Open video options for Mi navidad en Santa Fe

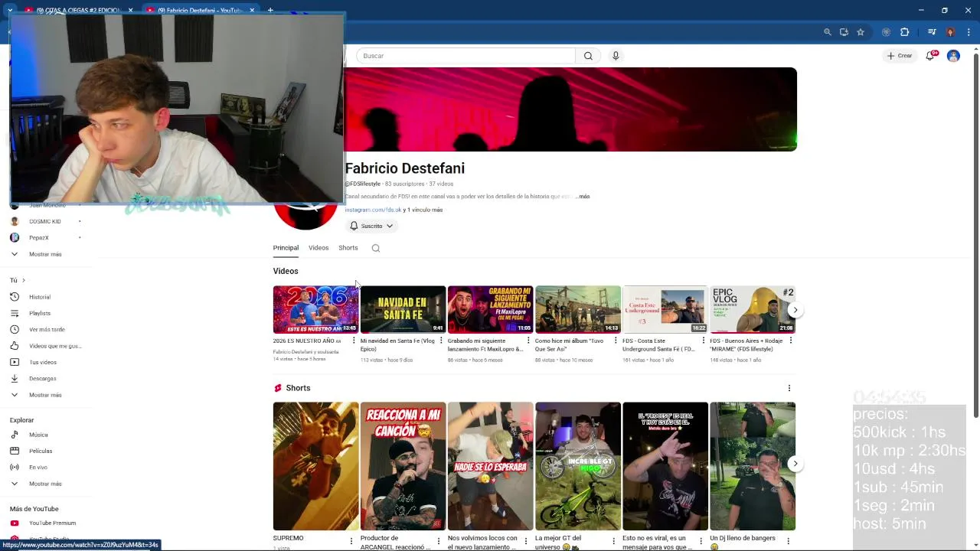(x=441, y=341)
